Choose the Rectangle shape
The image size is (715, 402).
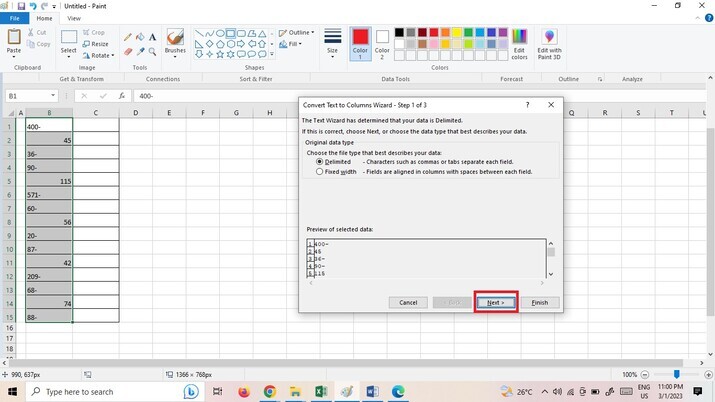pyautogui.click(x=230, y=33)
